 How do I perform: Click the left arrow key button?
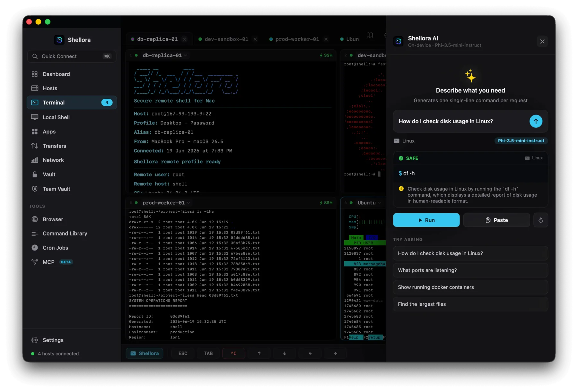coord(310,354)
